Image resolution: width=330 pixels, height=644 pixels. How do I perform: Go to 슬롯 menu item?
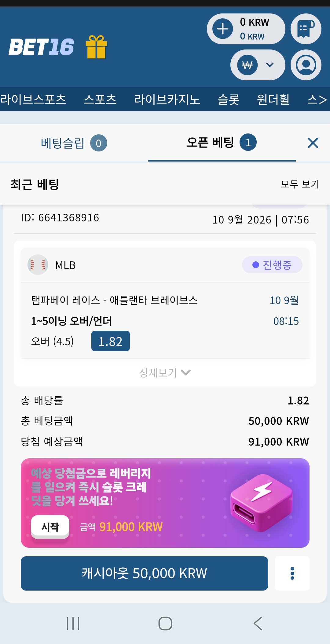point(229,99)
